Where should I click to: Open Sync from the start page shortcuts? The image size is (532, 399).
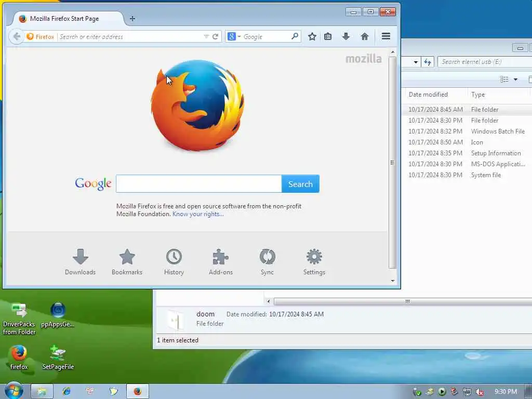pyautogui.click(x=268, y=262)
